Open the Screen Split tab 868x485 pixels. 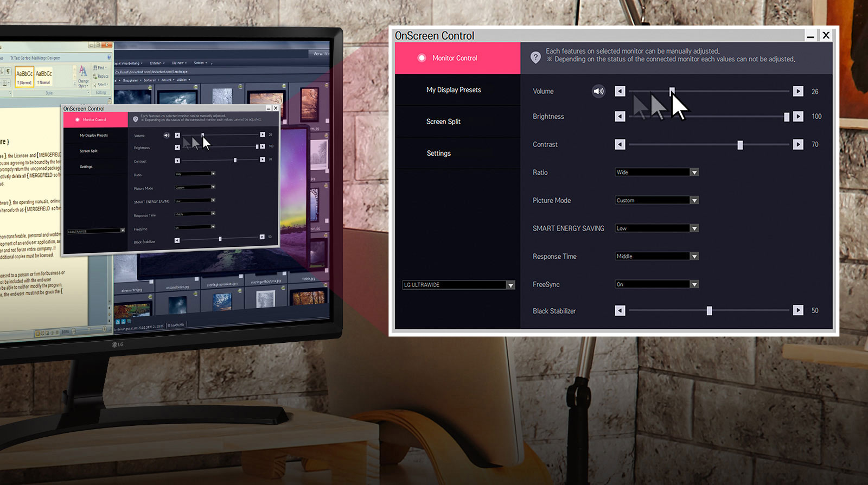click(443, 122)
